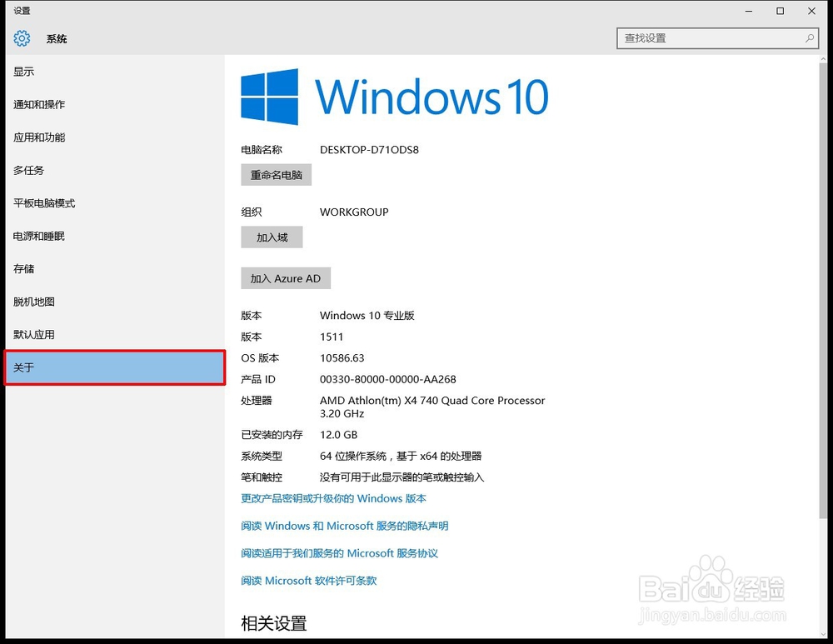Click the 相关设置 heading
The height and width of the screenshot is (644, 833).
(273, 623)
